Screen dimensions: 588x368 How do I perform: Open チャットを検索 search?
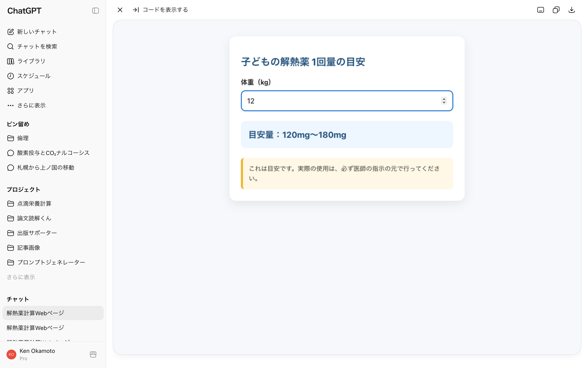[x=53, y=46]
